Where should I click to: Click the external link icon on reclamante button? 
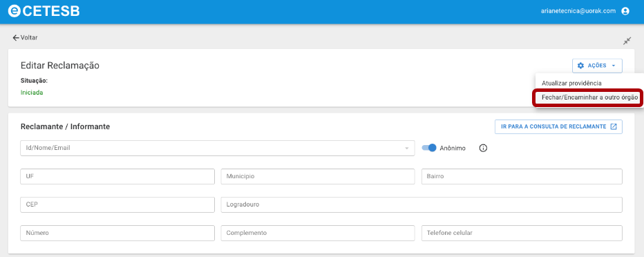[x=614, y=126]
